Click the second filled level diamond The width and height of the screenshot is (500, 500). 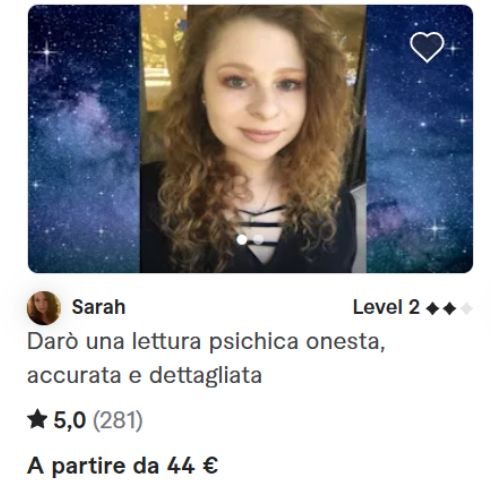click(449, 308)
